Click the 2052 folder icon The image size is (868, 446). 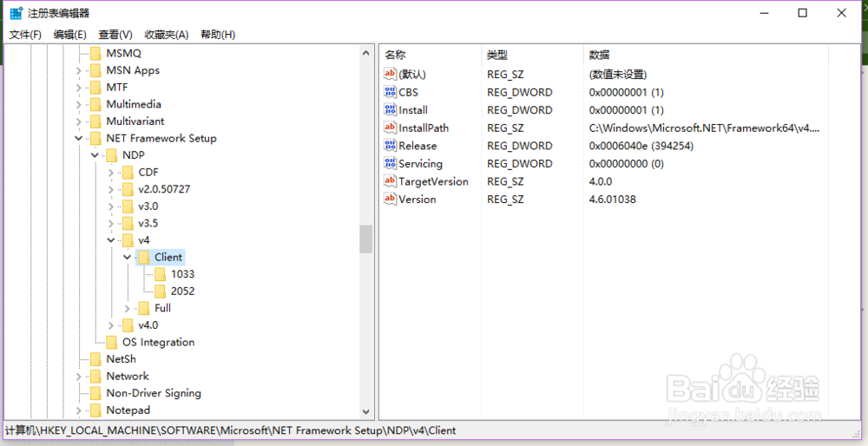click(160, 291)
